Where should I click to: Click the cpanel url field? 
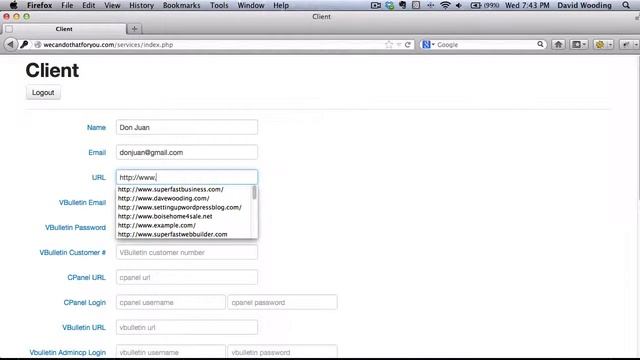[x=187, y=277]
